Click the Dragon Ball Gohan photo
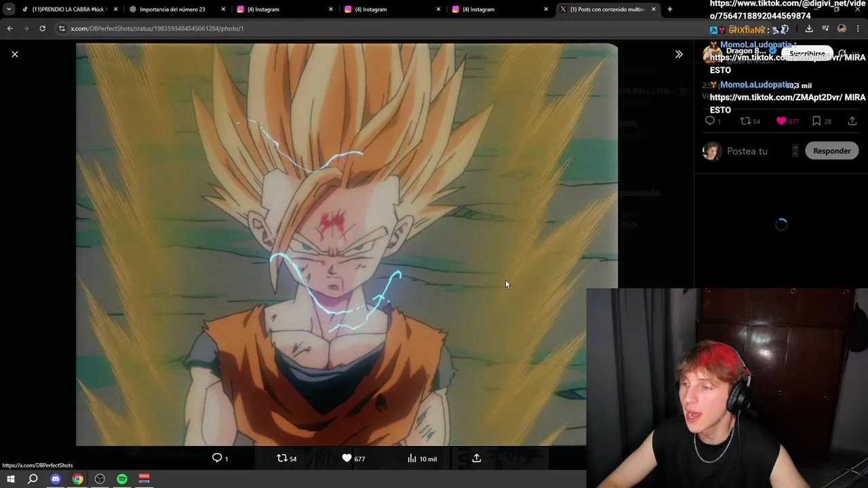 (347, 245)
